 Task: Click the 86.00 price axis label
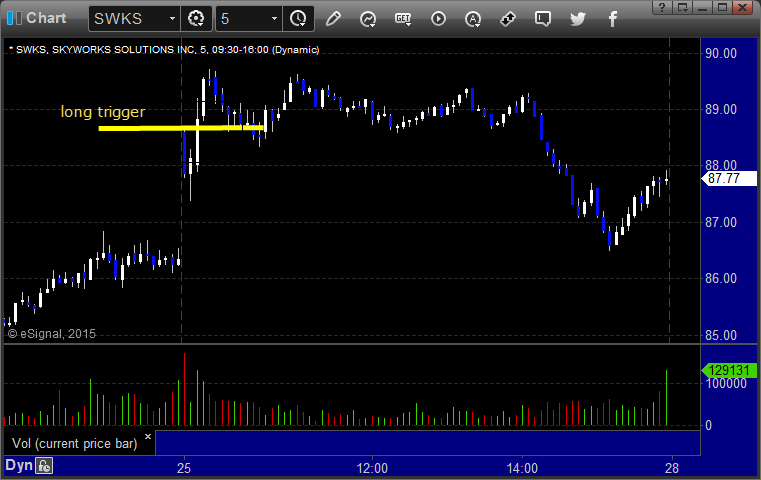click(721, 279)
